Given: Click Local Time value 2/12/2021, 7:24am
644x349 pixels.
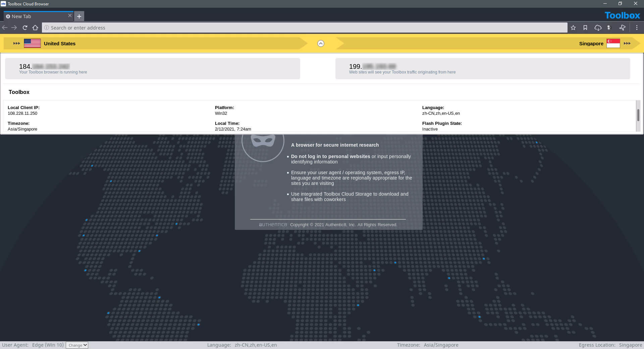Looking at the screenshot, I should 233,129.
